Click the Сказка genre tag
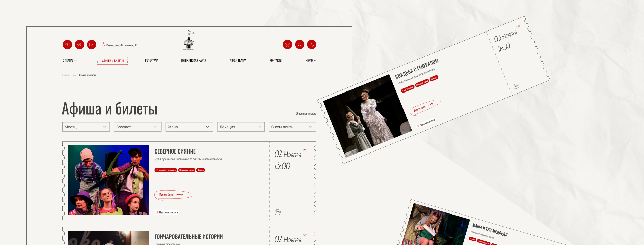Viewport: 644px width, 245px height. coord(201,170)
